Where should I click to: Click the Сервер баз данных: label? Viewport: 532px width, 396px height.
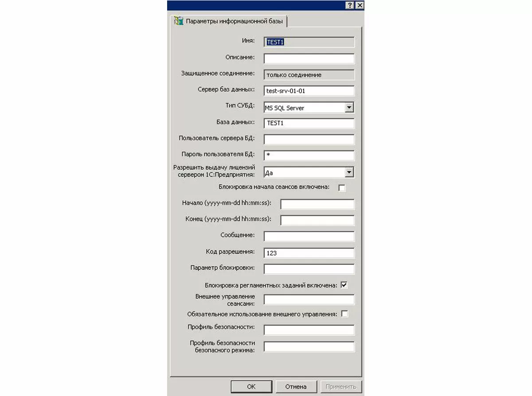[226, 89]
